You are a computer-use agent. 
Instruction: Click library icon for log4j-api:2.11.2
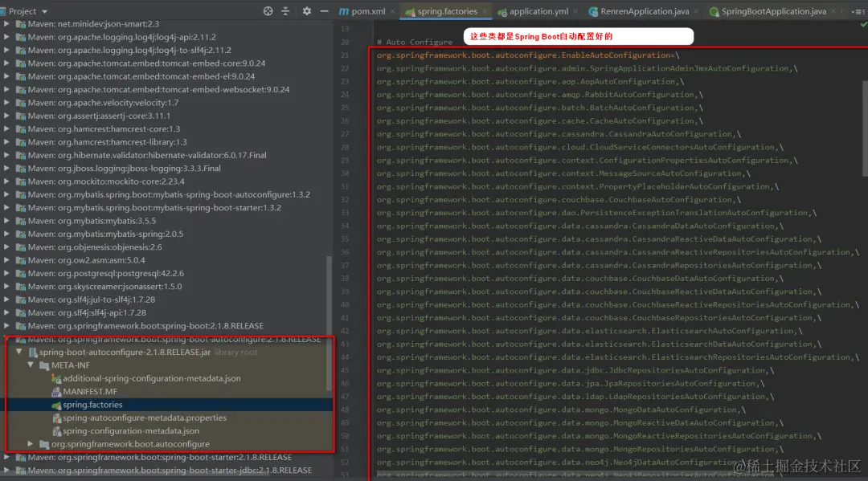point(21,37)
